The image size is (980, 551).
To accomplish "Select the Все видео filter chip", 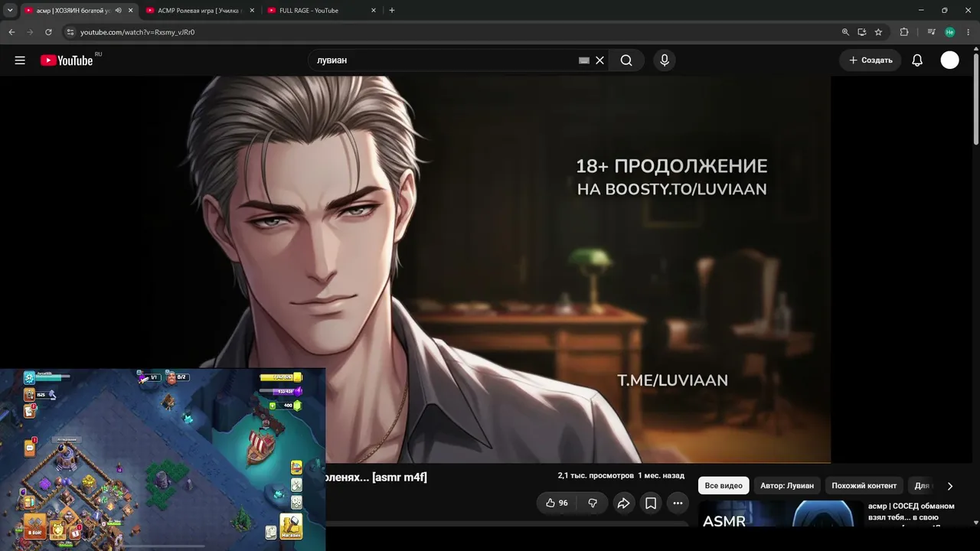I will 724,486.
